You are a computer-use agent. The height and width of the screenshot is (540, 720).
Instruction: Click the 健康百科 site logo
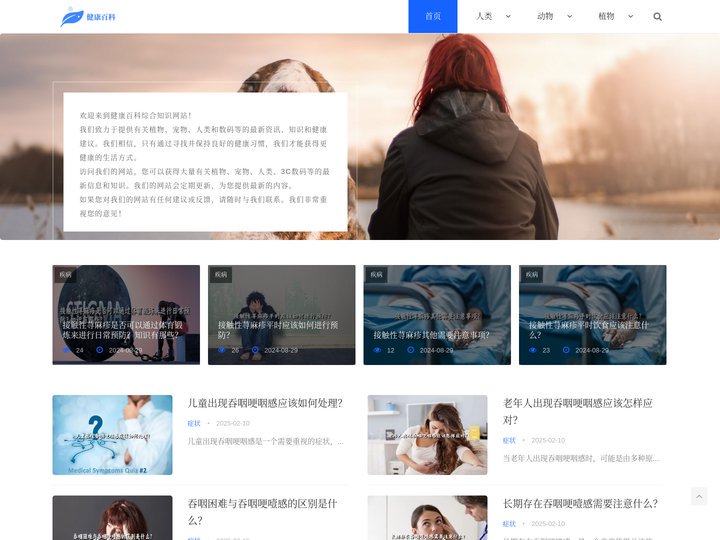click(x=88, y=17)
